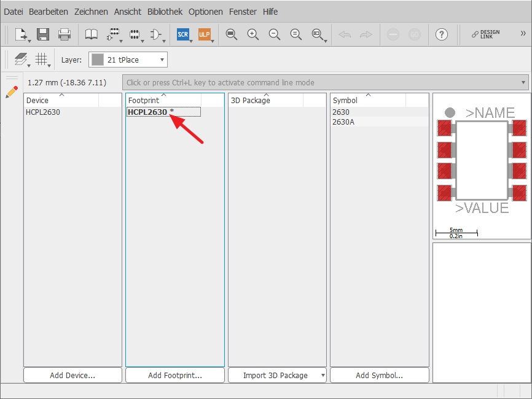This screenshot has width=532, height=399.
Task: Open the library table of contents book icon
Action: [x=92, y=34]
